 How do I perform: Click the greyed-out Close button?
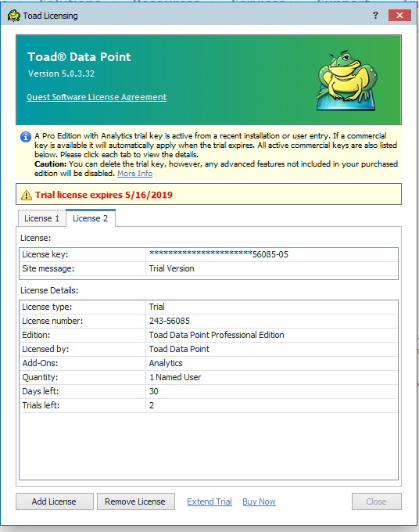tap(376, 501)
